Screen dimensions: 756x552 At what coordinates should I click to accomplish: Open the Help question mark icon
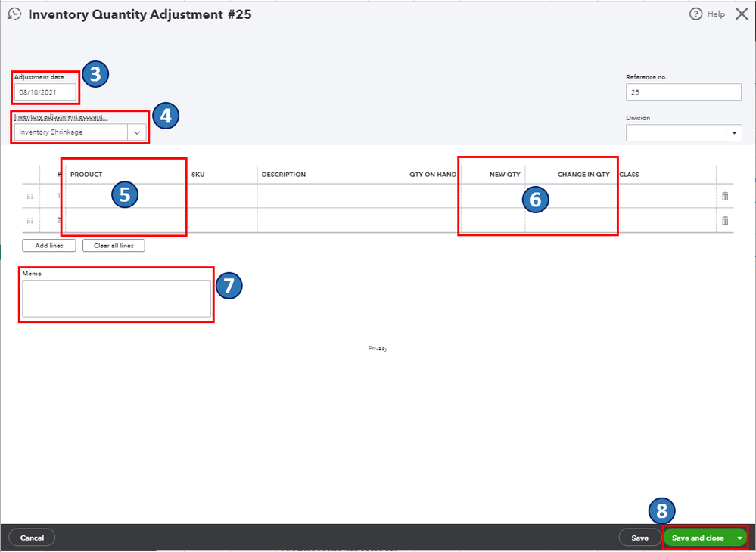pos(695,14)
